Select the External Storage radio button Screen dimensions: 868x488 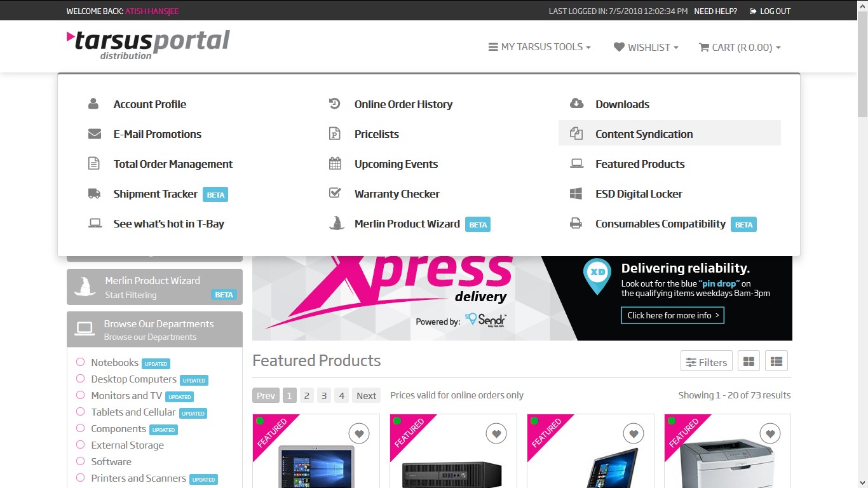81,445
